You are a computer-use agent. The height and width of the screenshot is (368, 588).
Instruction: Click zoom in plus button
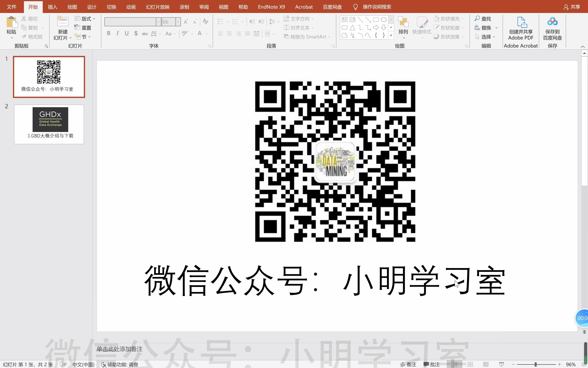(x=559, y=364)
